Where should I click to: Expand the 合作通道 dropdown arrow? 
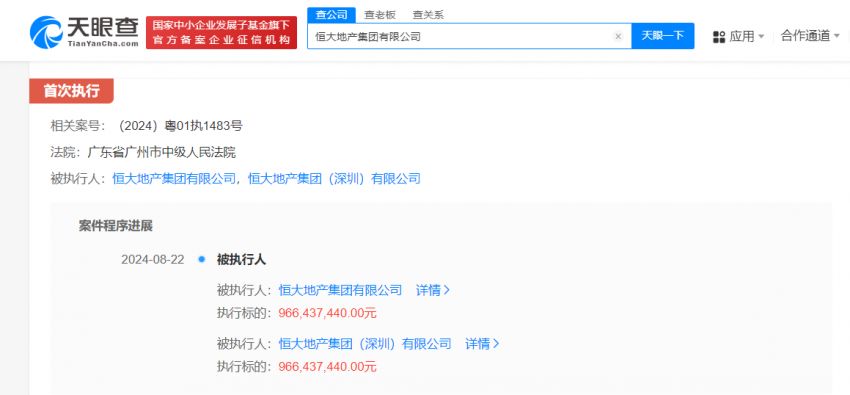point(836,36)
